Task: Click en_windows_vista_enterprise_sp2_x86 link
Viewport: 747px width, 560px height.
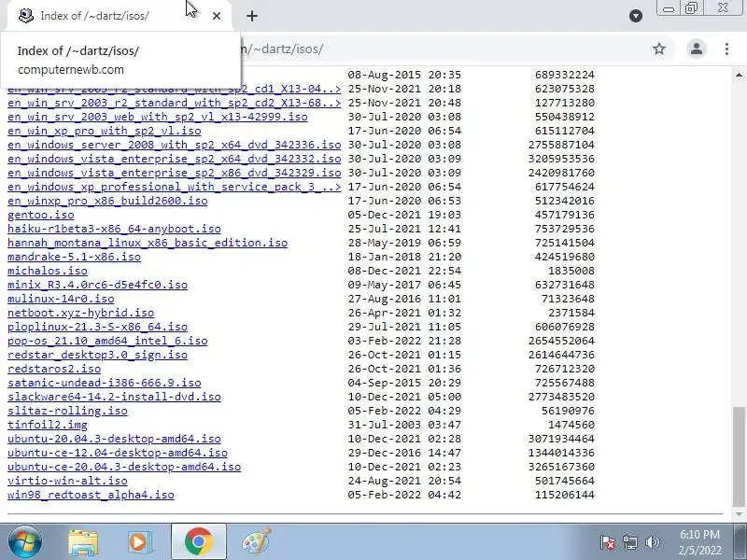Action: point(175,173)
